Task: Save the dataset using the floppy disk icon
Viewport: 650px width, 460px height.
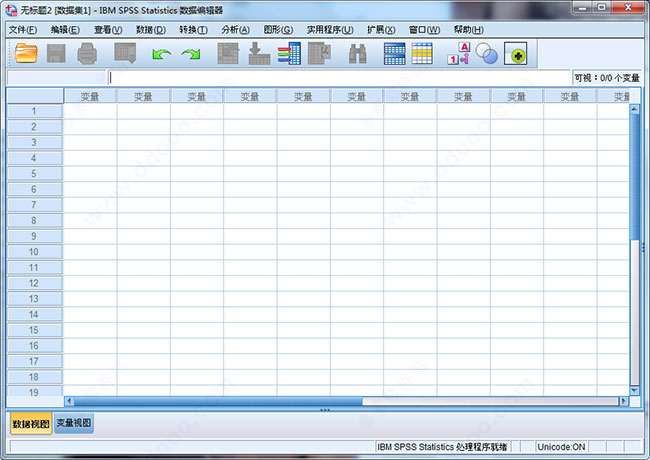Action: [x=56, y=53]
